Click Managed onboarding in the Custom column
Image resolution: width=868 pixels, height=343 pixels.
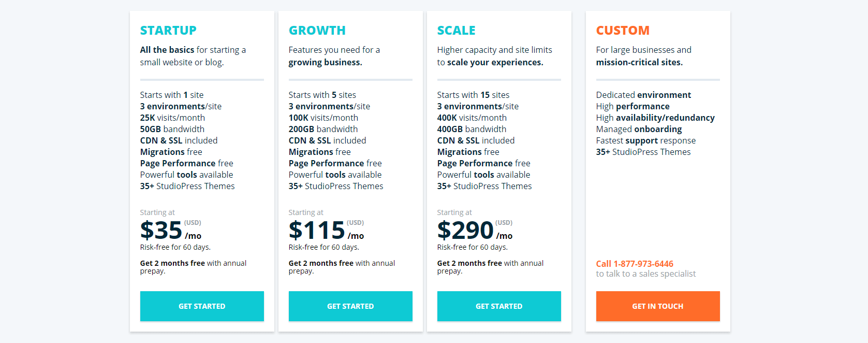pyautogui.click(x=638, y=128)
